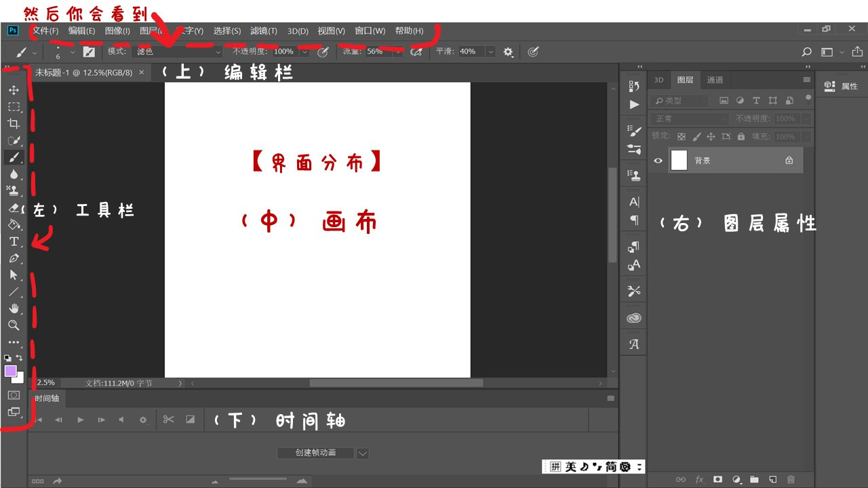Click the purple foreground color swatch

tap(11, 371)
